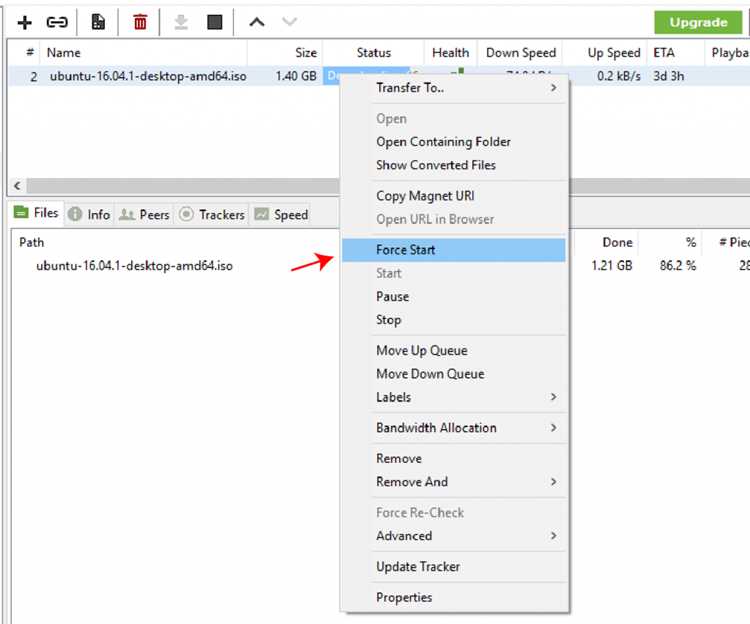Image resolution: width=750 pixels, height=624 pixels.
Task: Choose Force Start in context menu
Action: point(453,250)
